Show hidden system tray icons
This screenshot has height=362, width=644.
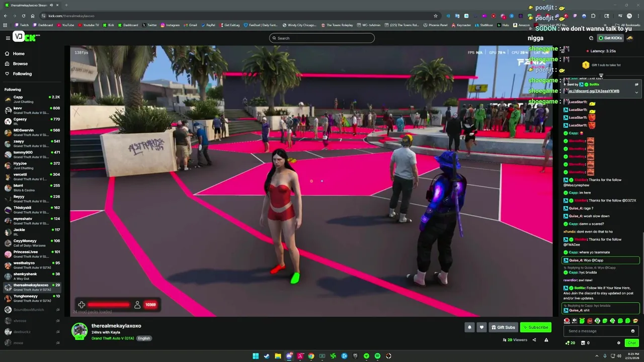pos(598,356)
